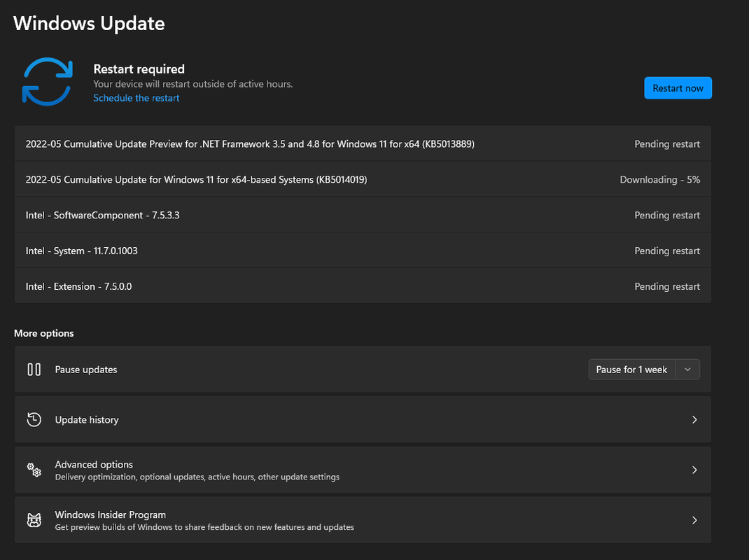Click Pending restart status for Intel SoftwareComponent
The width and height of the screenshot is (749, 560).
667,215
